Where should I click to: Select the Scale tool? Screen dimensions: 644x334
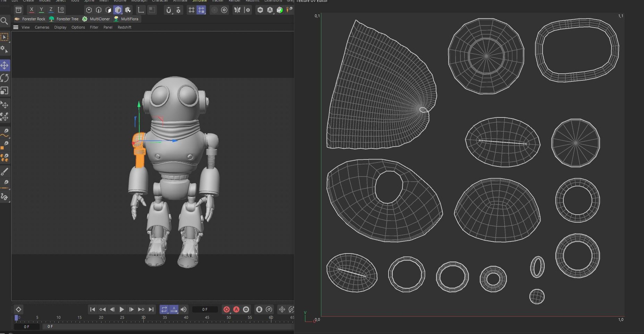point(5,91)
